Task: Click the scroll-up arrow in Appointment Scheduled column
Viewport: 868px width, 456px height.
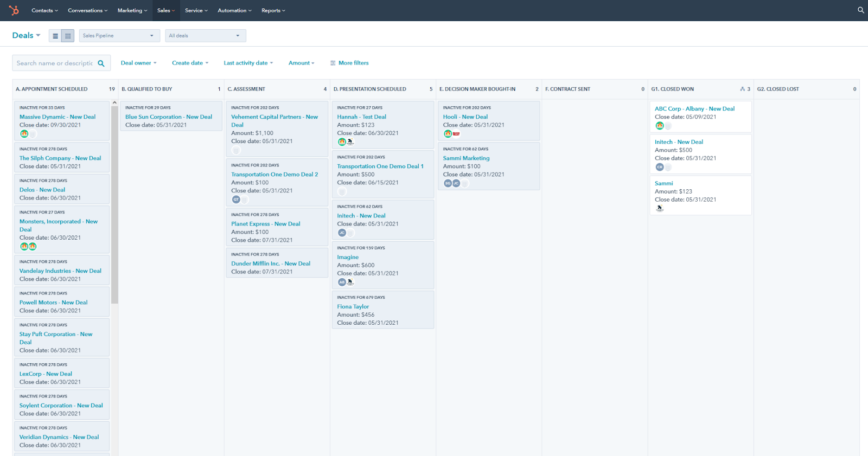Action: [114, 102]
